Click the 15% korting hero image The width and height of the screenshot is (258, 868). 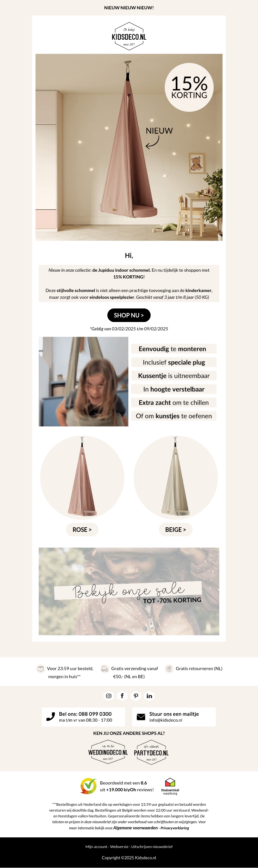129,147
